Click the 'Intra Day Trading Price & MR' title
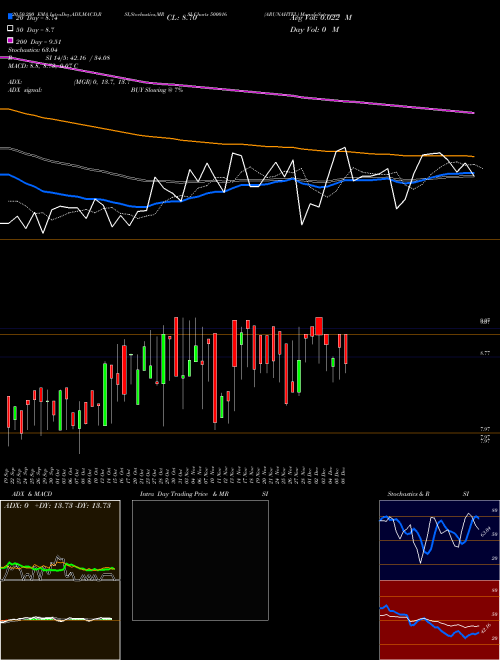This screenshot has height=660, width=500. tap(184, 494)
